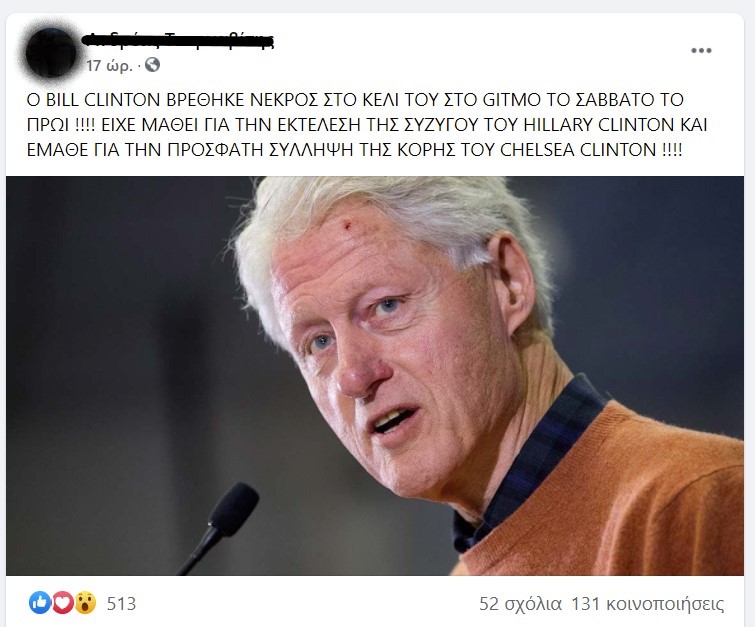755x627 pixels.
Task: Click the yellow Wow face reaction icon
Action: pyautogui.click(x=85, y=602)
